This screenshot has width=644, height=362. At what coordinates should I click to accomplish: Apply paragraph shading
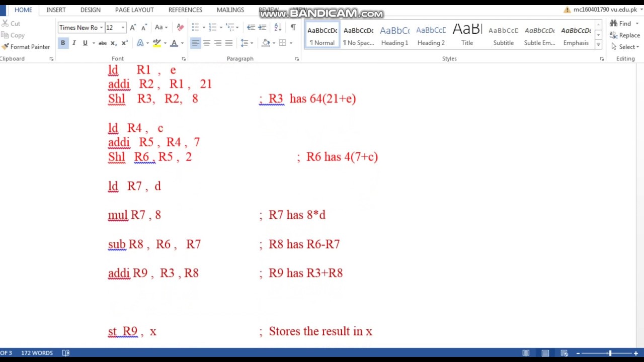pyautogui.click(x=266, y=43)
